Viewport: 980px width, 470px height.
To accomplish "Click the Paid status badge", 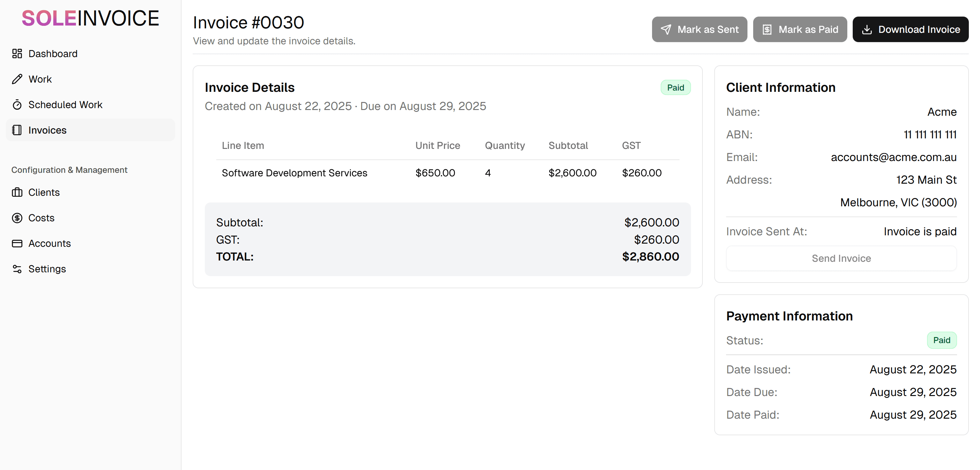I will pos(676,87).
